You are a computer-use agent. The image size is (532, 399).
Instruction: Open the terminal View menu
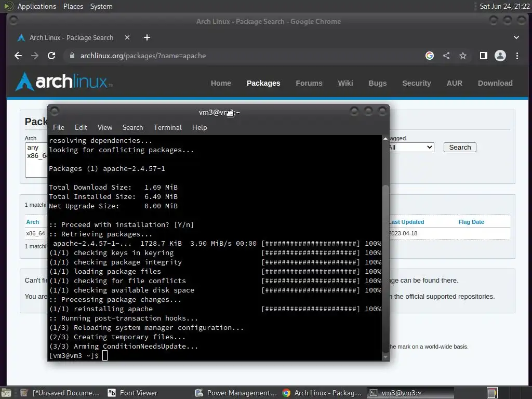(105, 127)
